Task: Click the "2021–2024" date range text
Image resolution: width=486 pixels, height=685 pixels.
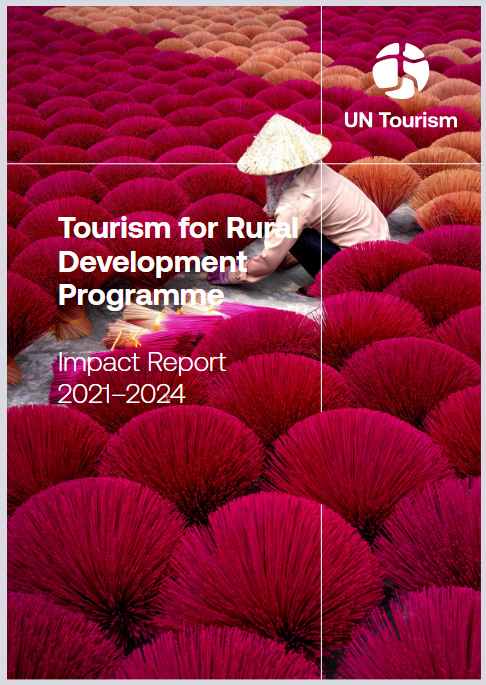Action: 122,394
